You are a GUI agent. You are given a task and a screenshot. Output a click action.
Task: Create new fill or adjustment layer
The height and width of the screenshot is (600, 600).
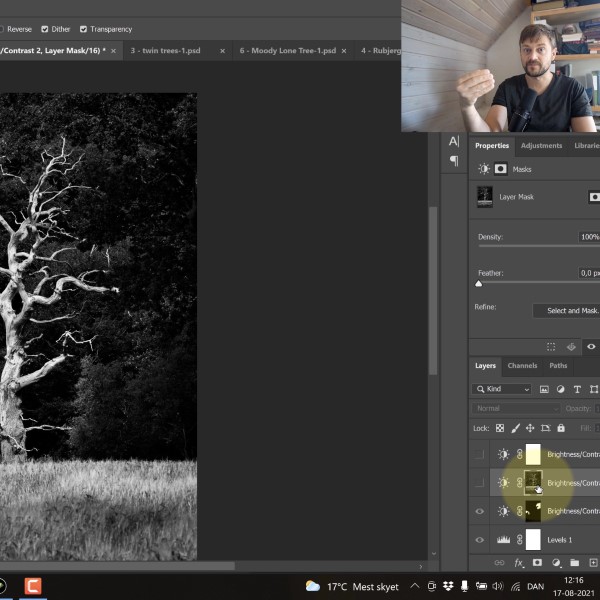click(x=556, y=563)
